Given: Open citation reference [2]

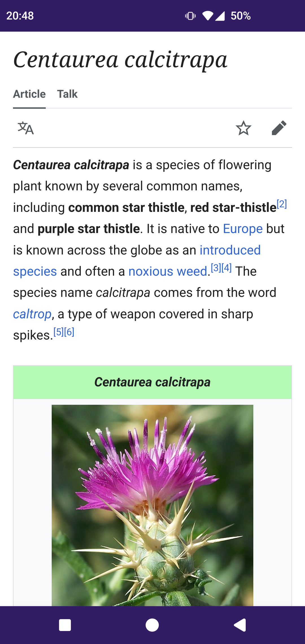Looking at the screenshot, I should [x=282, y=204].
